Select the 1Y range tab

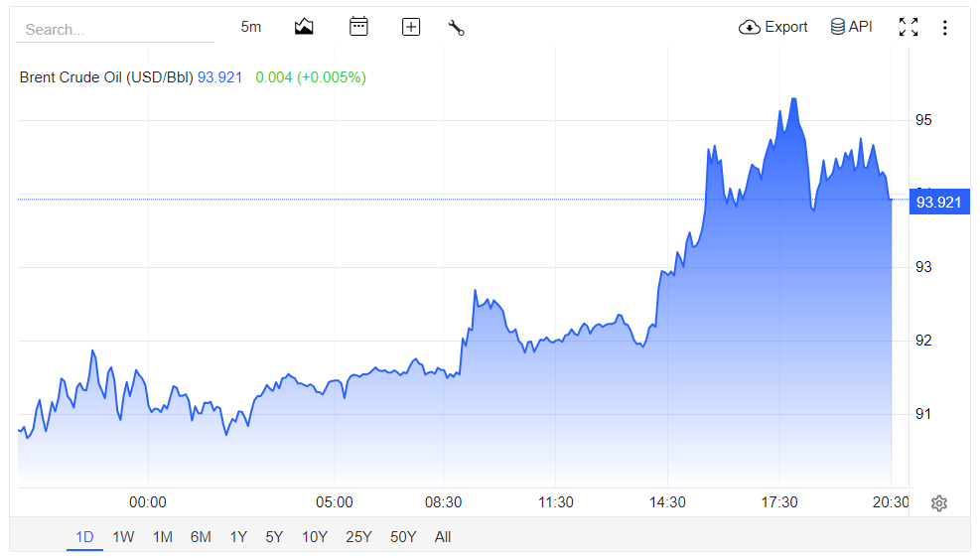[x=238, y=537]
